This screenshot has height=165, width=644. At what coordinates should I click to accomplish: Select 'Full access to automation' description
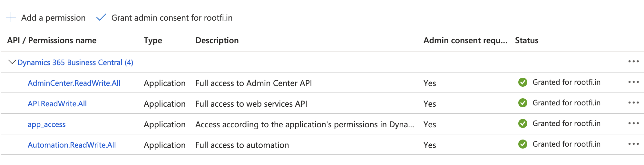click(x=242, y=145)
